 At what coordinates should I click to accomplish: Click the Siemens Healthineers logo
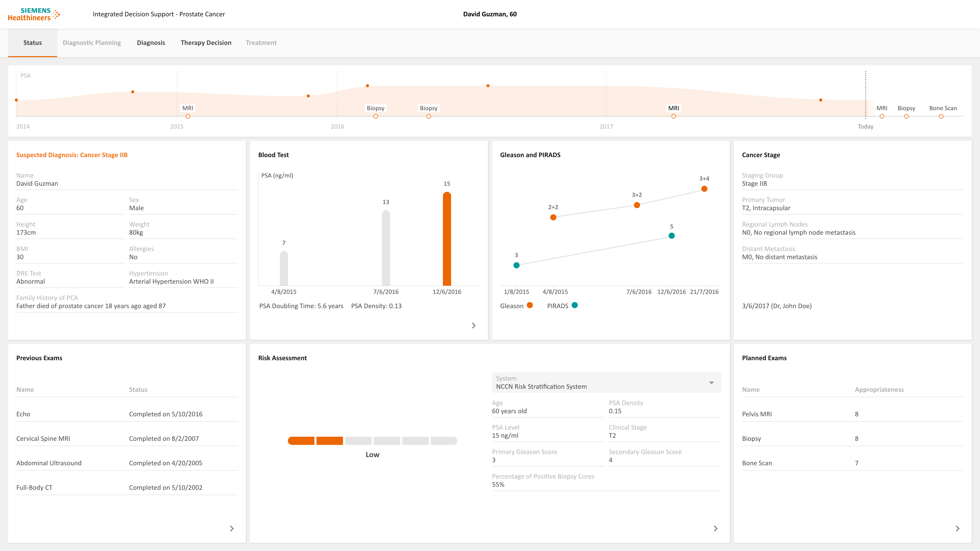34,14
